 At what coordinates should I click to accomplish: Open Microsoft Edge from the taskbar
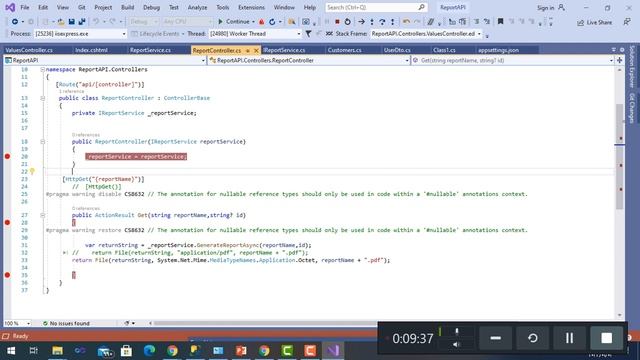149,351
